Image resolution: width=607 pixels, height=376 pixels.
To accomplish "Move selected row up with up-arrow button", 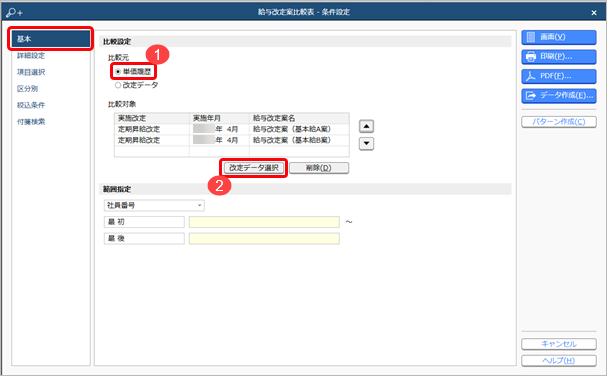I will tap(366, 126).
